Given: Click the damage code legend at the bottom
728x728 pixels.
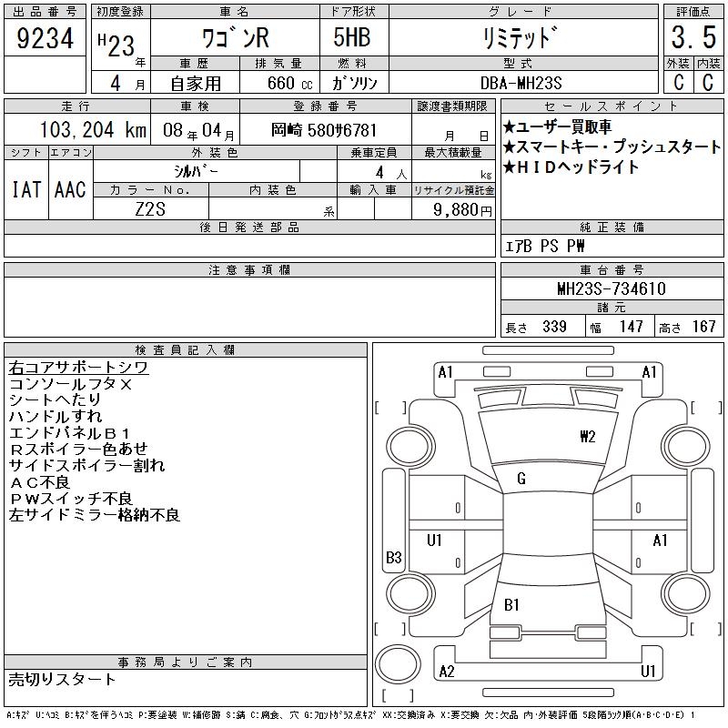Looking at the screenshot, I should coord(350,715).
